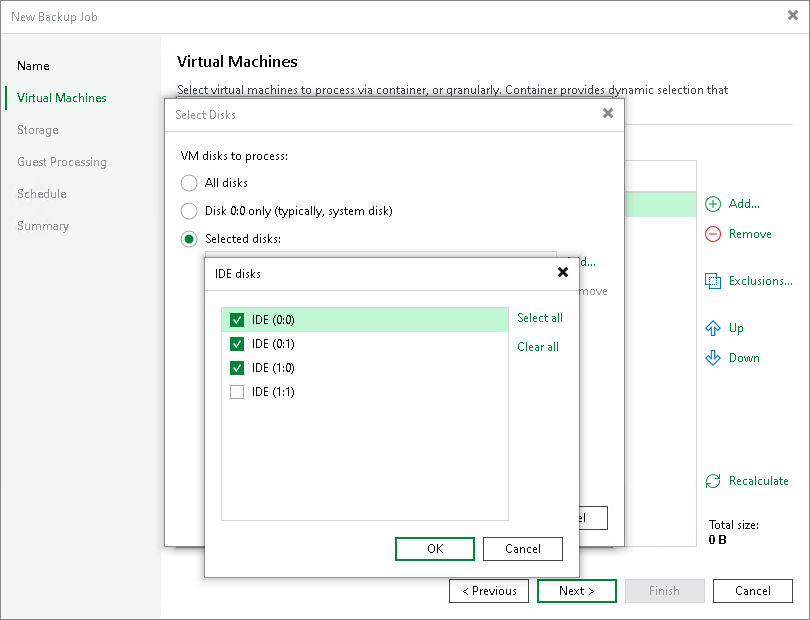The image size is (810, 620).
Task: Cancel the New Backup Job wizard
Action: 753,591
